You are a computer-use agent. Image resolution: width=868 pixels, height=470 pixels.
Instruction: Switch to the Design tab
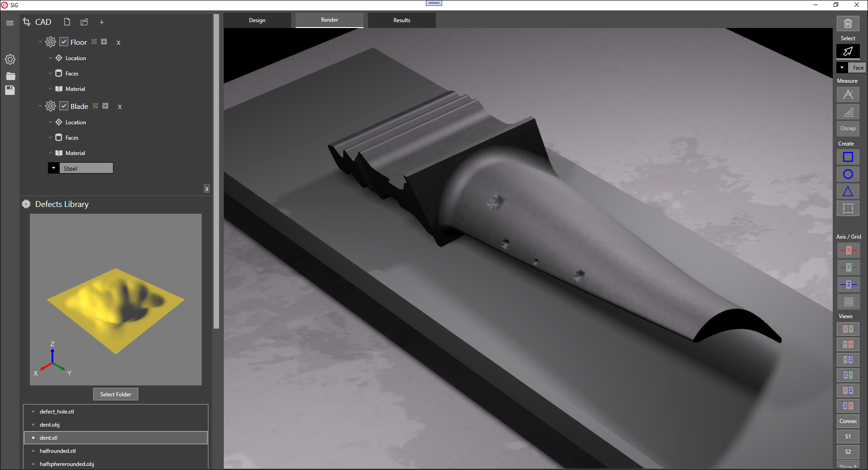coord(257,20)
